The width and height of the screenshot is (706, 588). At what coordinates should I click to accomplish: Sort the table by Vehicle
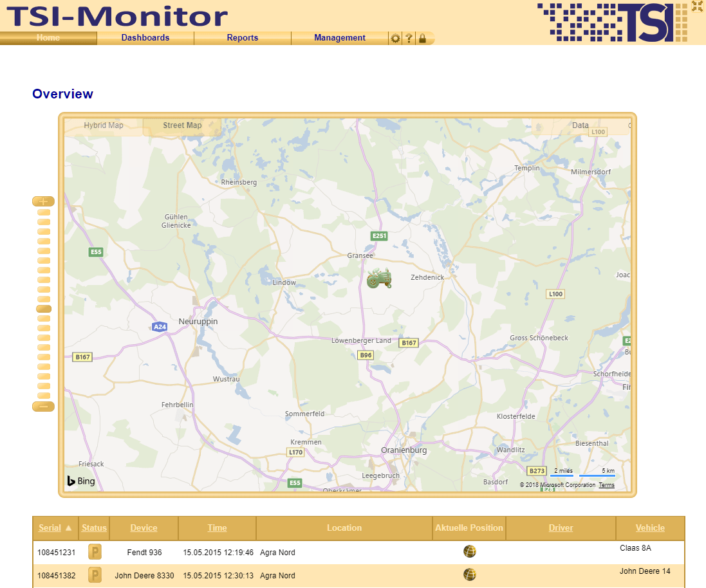pyautogui.click(x=650, y=528)
